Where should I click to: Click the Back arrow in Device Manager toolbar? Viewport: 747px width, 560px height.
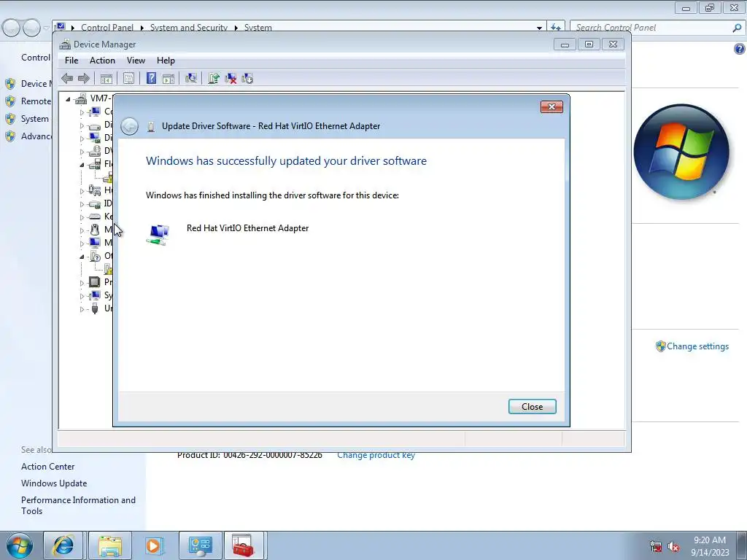pyautogui.click(x=67, y=79)
